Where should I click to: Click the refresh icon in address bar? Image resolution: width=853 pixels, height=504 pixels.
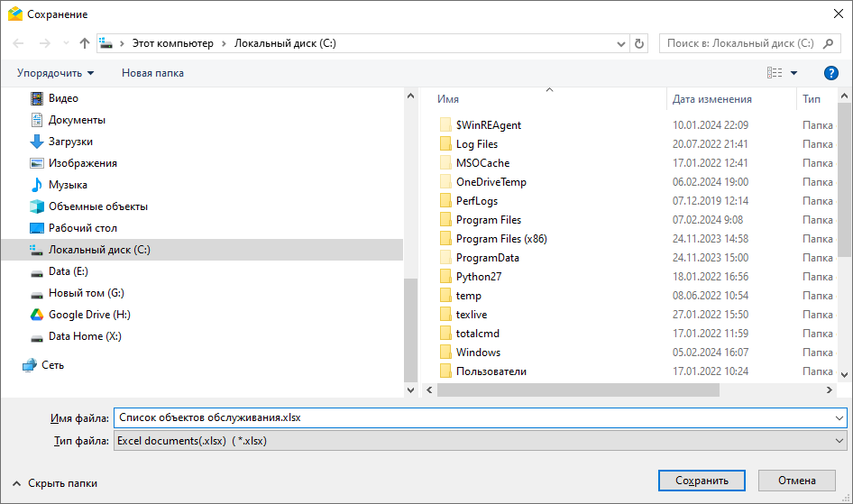[639, 43]
